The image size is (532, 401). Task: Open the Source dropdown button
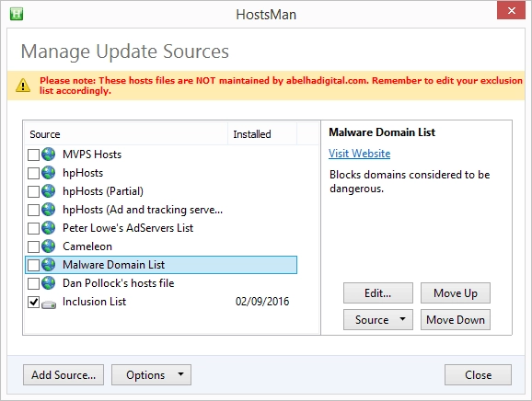(378, 320)
